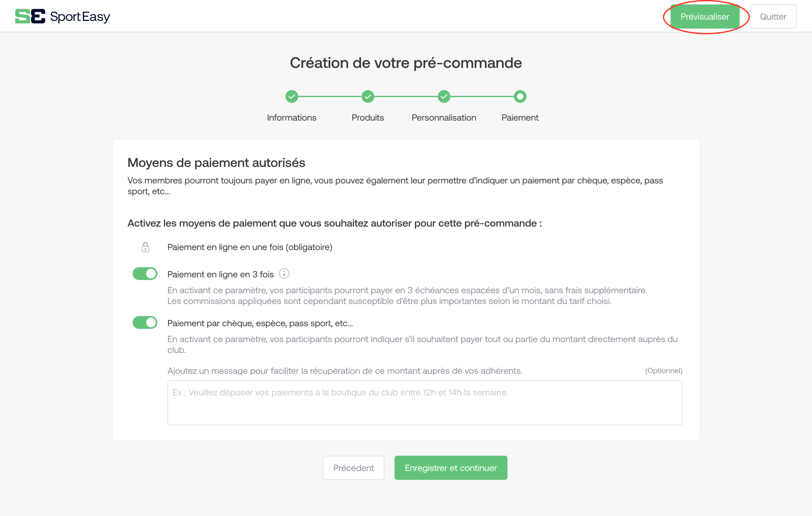Screen dimensions: 812x516
Task: Go back with the Précédent button
Action: (x=353, y=468)
